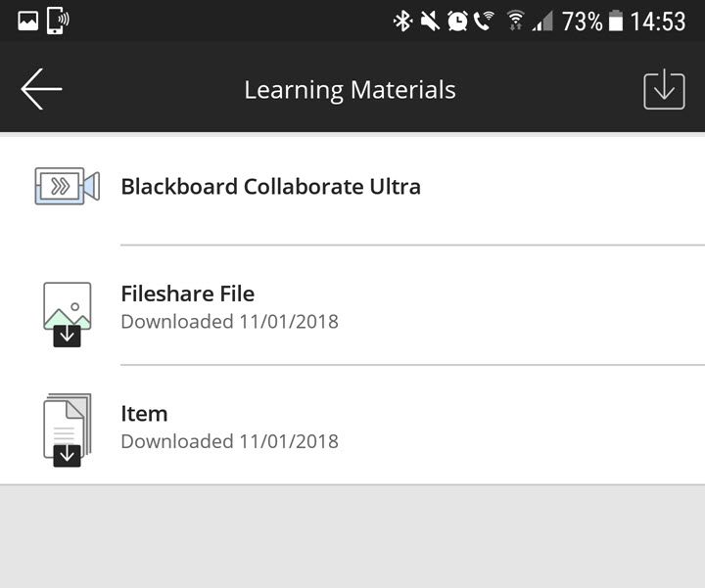Tap the muted sound status icon
Screen dimensions: 705x588
(x=430, y=22)
